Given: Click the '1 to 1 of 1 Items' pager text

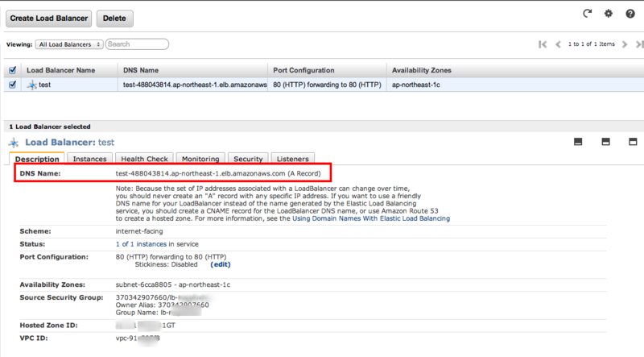Looking at the screenshot, I should (x=592, y=44).
